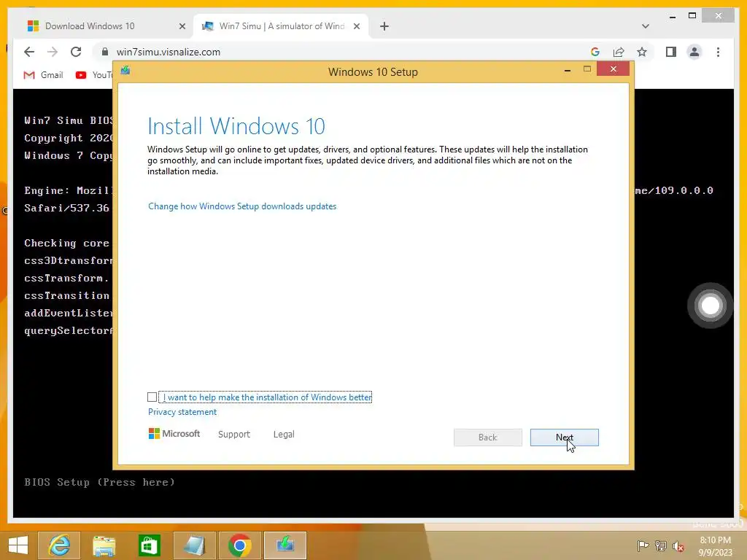
Task: Tick the help make installation better checkbox
Action: click(x=152, y=397)
